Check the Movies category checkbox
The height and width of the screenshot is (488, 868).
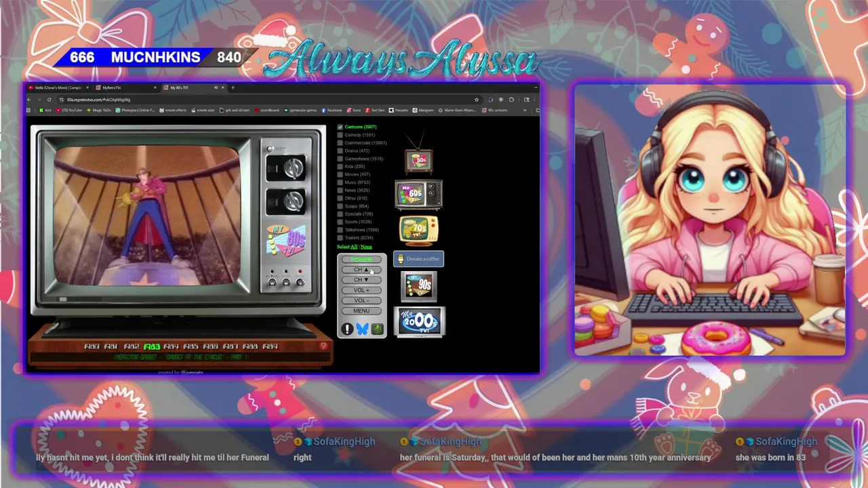pyautogui.click(x=340, y=174)
